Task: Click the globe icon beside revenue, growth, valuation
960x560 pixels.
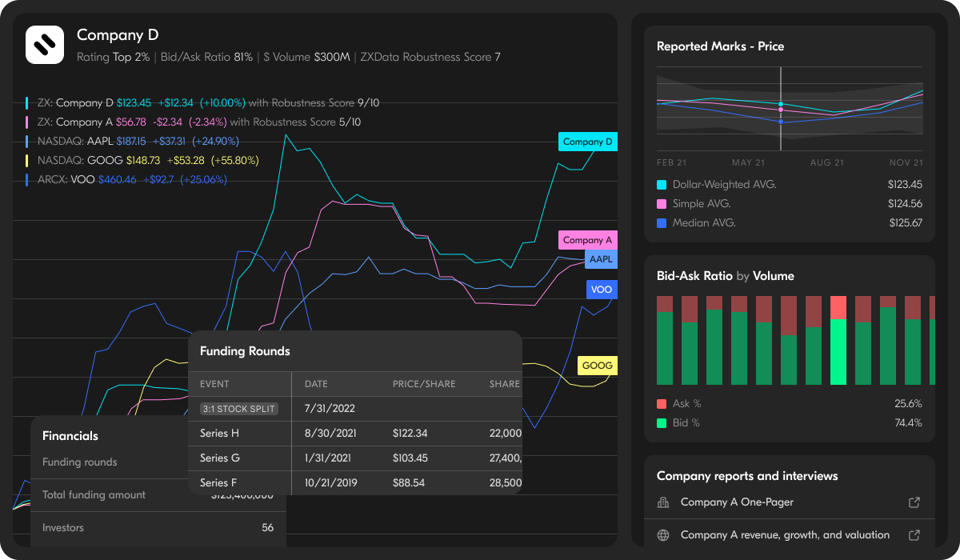Action: pyautogui.click(x=662, y=535)
